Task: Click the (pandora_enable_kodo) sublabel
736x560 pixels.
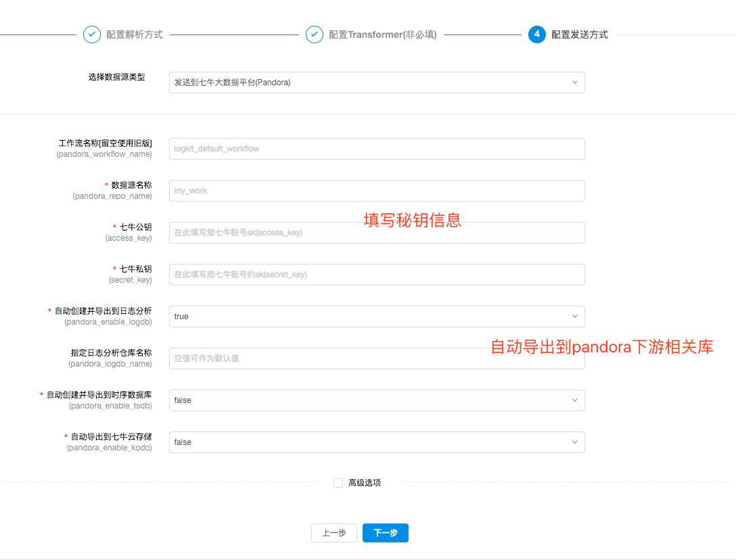Action: [110, 448]
